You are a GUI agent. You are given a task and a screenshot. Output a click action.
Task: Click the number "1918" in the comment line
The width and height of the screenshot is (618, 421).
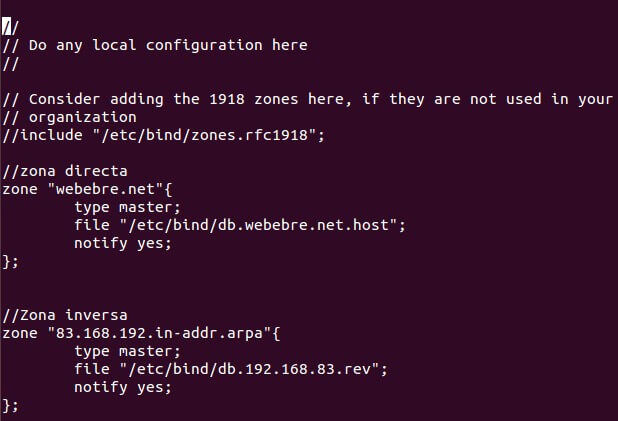pyautogui.click(x=200, y=98)
